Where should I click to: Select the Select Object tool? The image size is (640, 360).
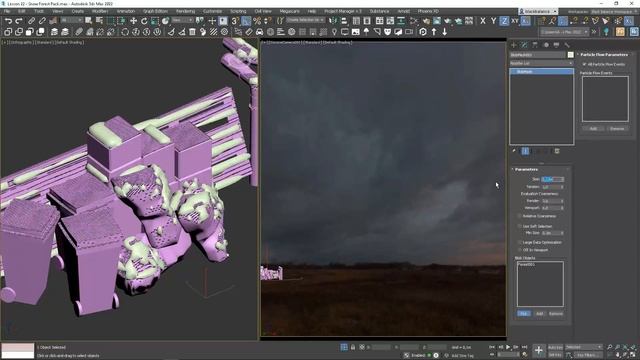89,20
